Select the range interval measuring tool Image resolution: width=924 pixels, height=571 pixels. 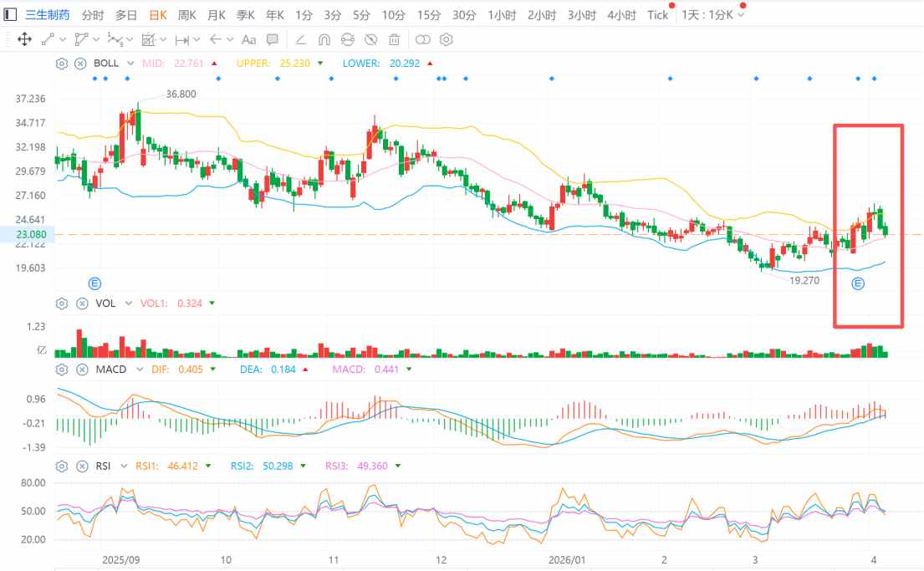pyautogui.click(x=182, y=39)
